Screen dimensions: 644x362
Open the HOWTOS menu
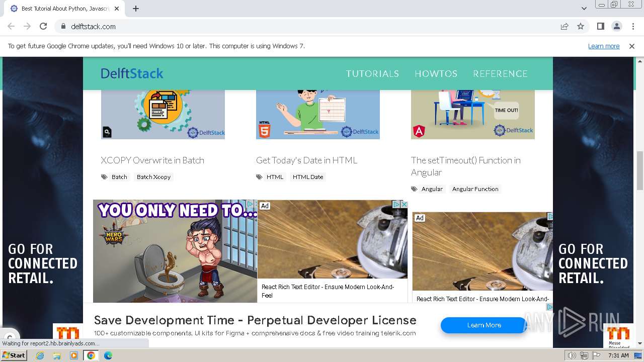[x=436, y=73]
